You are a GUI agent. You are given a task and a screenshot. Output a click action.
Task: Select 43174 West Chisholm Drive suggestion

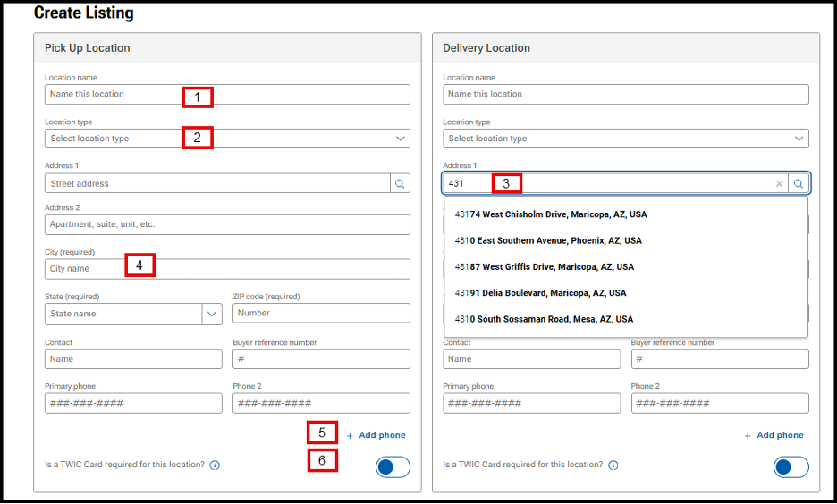click(x=551, y=214)
